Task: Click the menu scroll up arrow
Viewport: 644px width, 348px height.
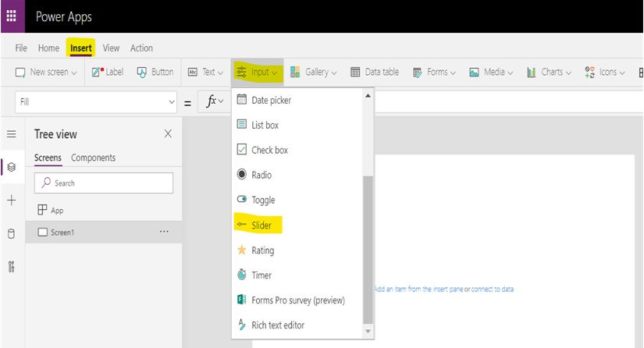Action: 368,96
